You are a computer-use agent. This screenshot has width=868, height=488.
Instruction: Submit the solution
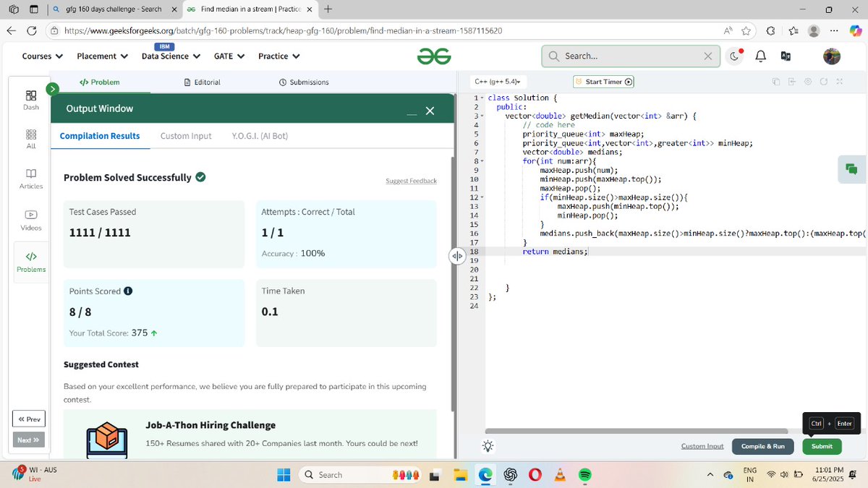[822, 447]
